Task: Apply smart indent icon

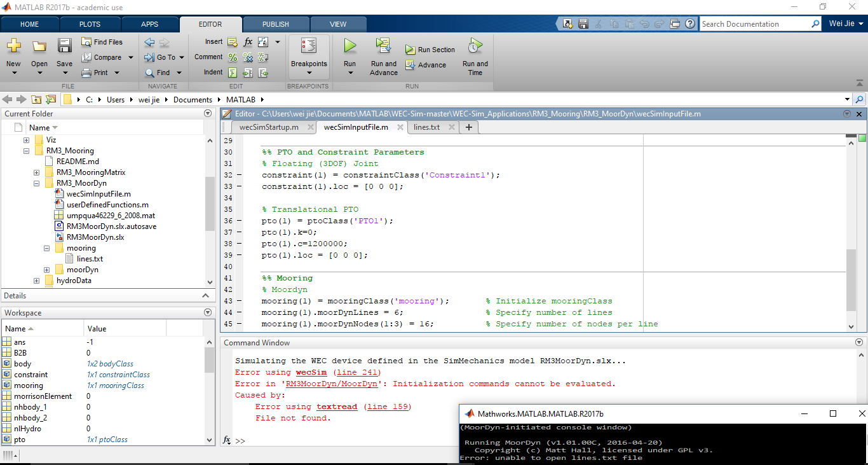Action: [233, 73]
